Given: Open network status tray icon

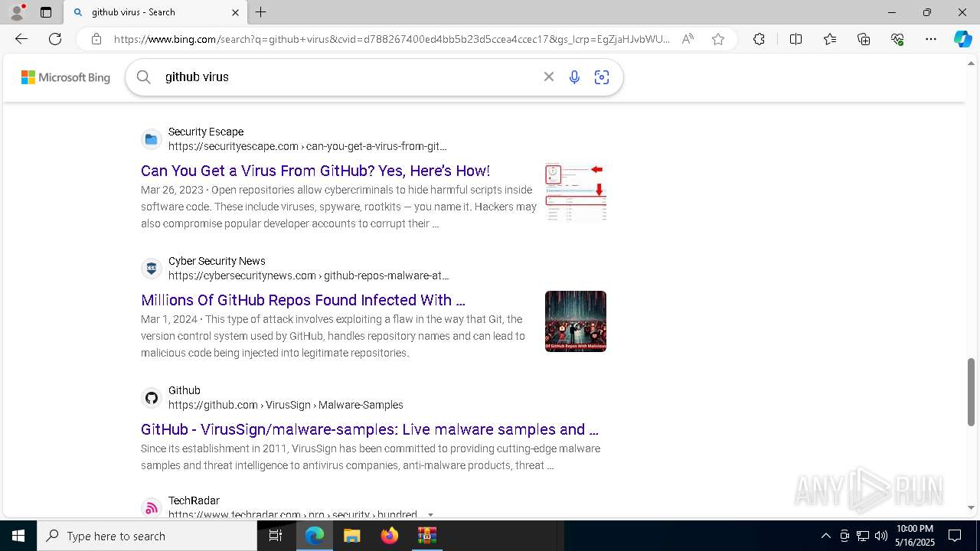Looking at the screenshot, I should (x=863, y=536).
